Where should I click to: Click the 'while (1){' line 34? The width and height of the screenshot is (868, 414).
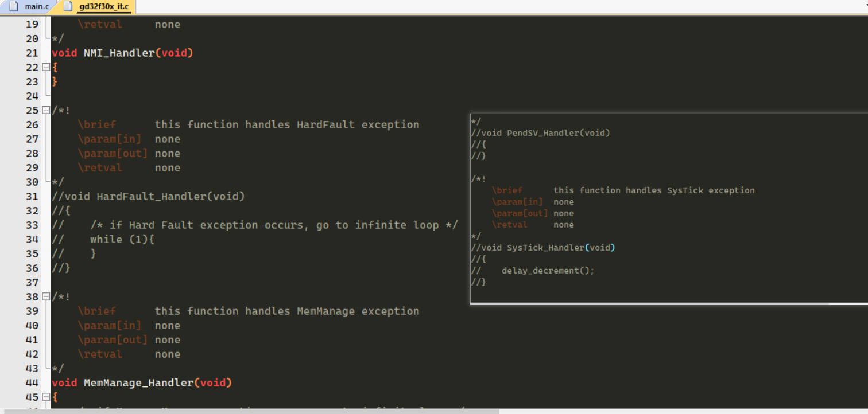click(x=122, y=239)
